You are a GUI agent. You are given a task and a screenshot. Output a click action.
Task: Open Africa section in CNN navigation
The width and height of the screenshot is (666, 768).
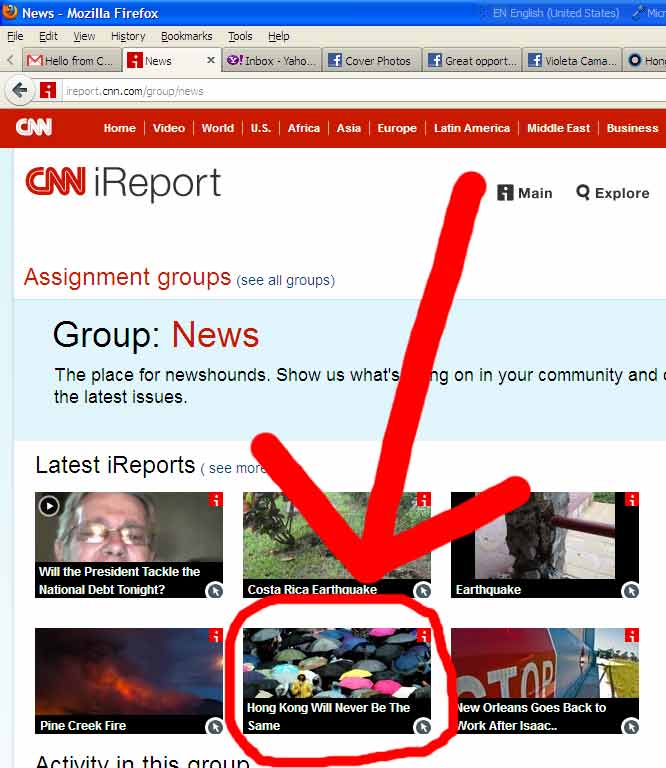pyautogui.click(x=304, y=128)
